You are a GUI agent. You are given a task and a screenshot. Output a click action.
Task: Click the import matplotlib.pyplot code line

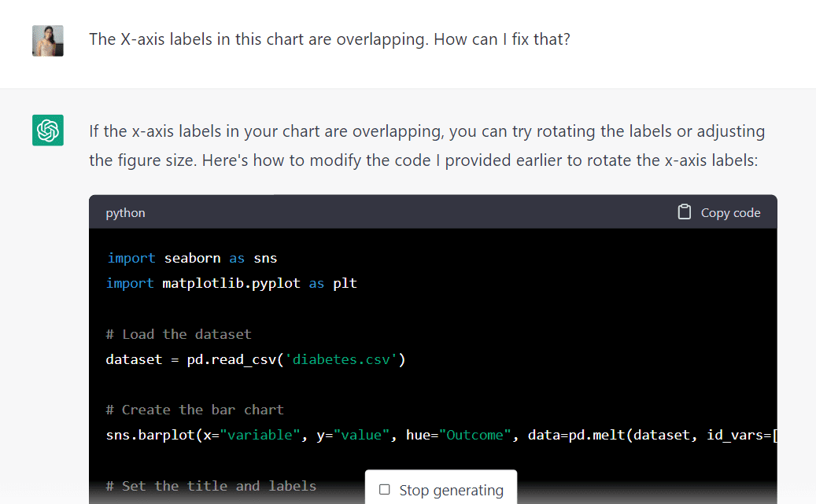point(231,284)
